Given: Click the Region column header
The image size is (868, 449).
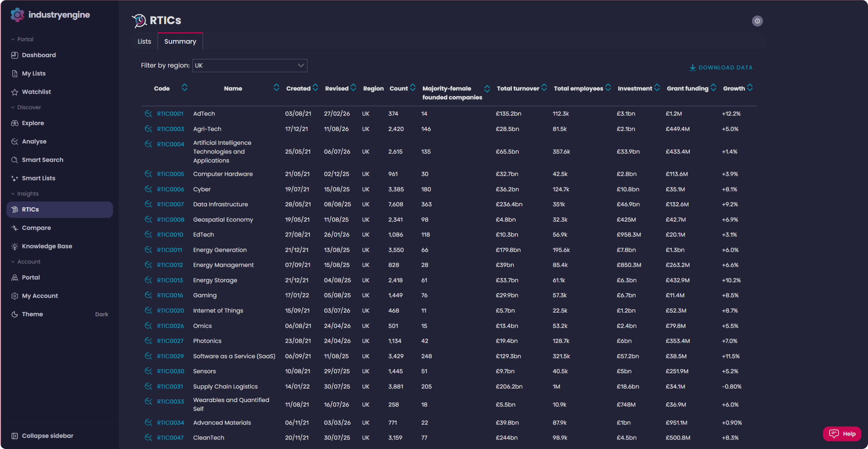Looking at the screenshot, I should (373, 88).
